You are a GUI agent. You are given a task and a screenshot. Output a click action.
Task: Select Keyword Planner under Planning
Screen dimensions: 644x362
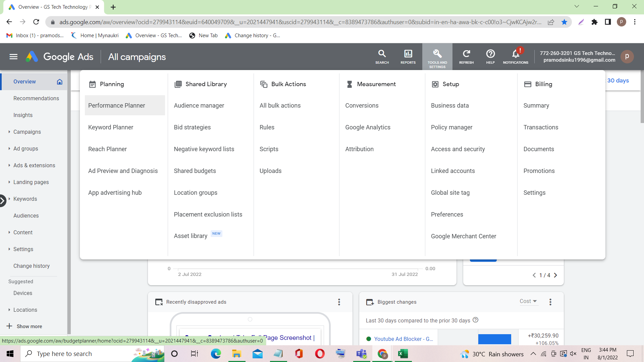click(x=111, y=127)
